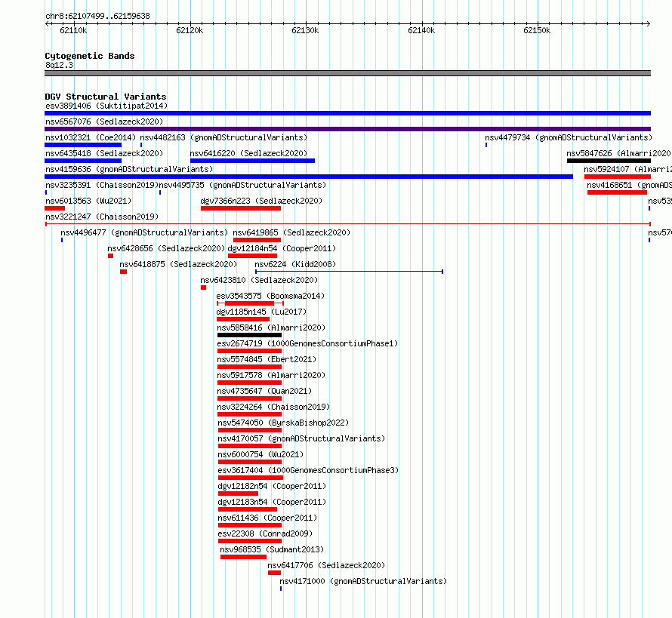Click the blue bar under nsv6416220
This screenshot has height=618, width=672.
coord(252,161)
